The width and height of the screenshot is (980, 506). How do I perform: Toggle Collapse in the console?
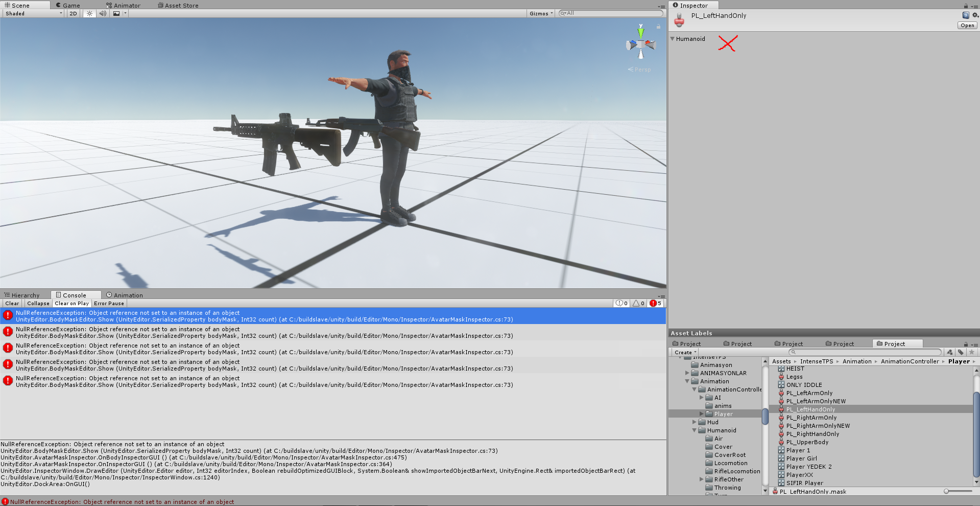38,303
